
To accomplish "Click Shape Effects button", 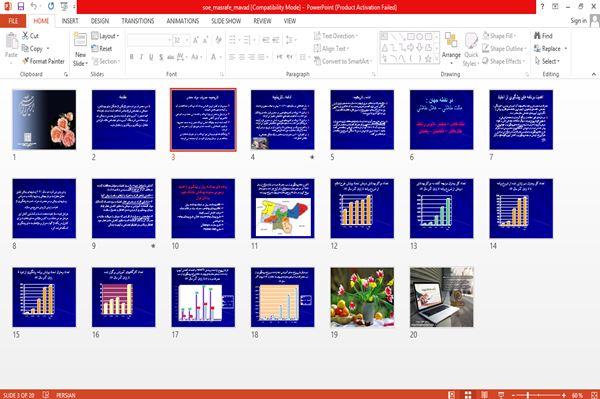I will point(504,61).
